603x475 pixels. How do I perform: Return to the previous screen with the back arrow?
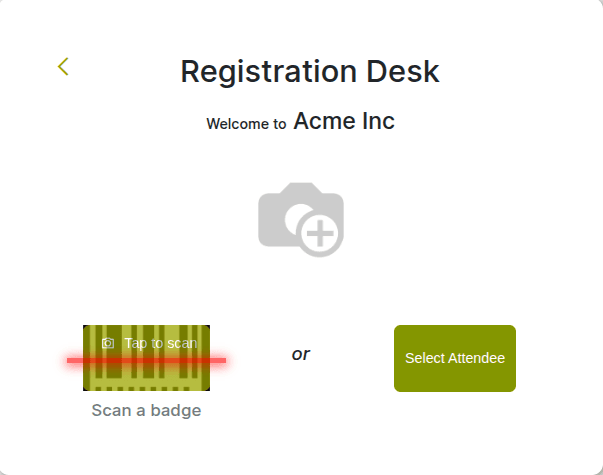pyautogui.click(x=63, y=67)
